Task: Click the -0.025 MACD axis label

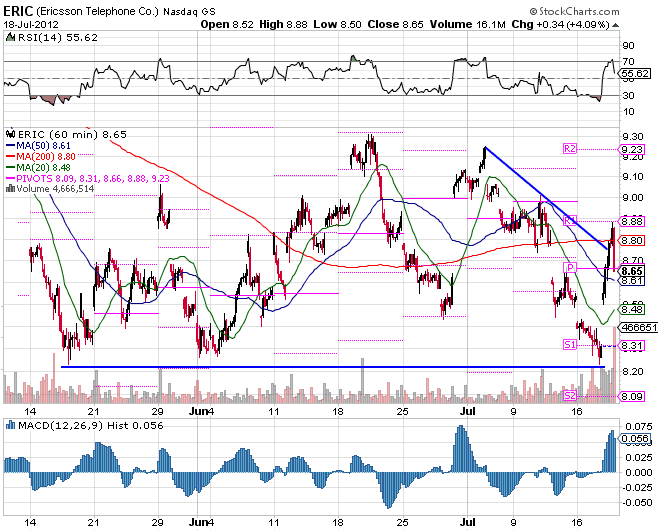Action: pyautogui.click(x=637, y=488)
